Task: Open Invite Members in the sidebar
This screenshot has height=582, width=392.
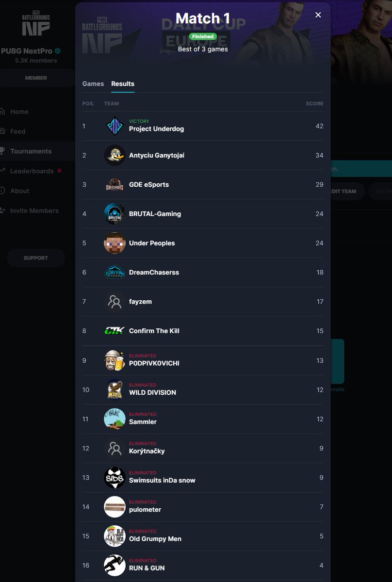Action: click(x=34, y=211)
